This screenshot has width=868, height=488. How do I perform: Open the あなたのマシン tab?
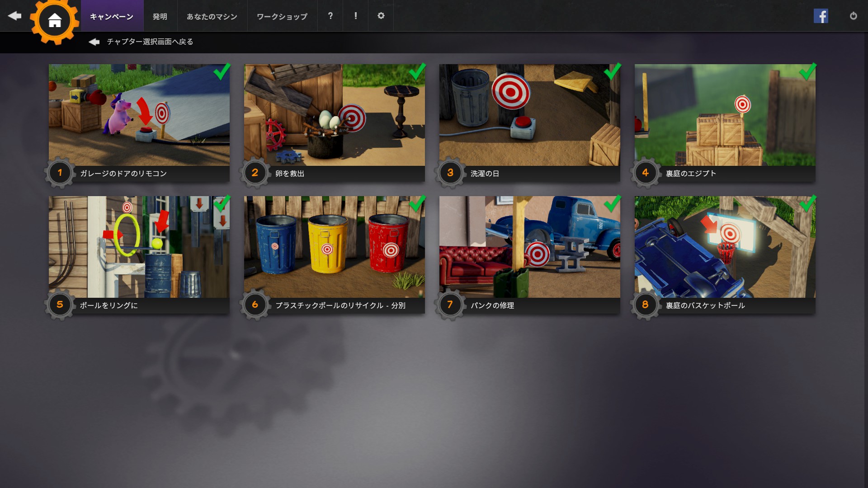pos(212,17)
